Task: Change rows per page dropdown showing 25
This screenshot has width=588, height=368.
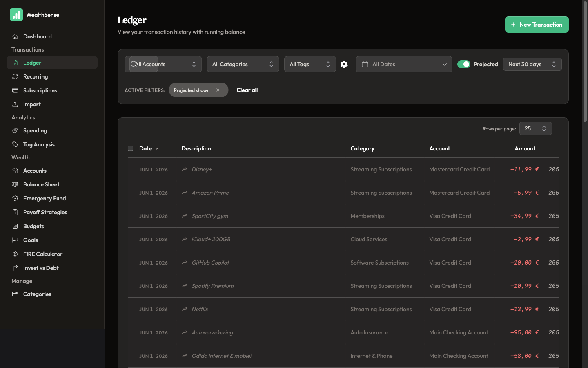Action: pyautogui.click(x=536, y=128)
